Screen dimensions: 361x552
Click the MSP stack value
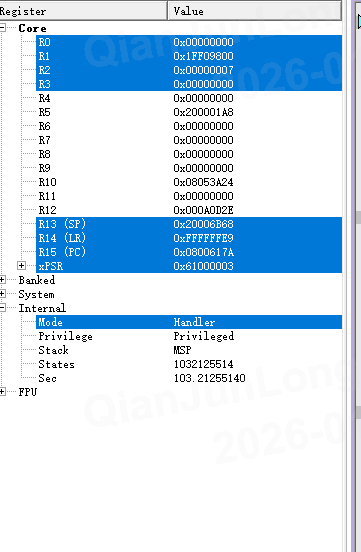[x=182, y=350]
